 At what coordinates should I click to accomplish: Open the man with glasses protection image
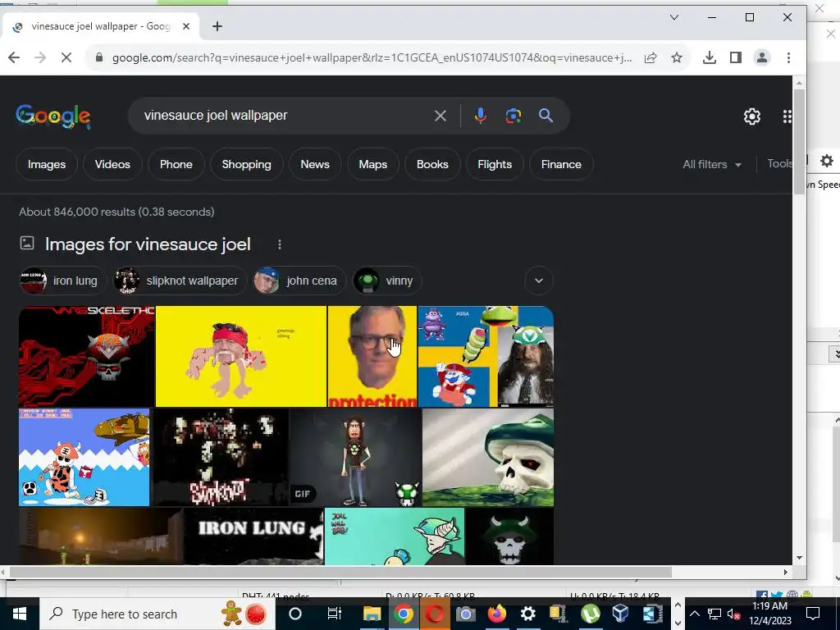372,356
